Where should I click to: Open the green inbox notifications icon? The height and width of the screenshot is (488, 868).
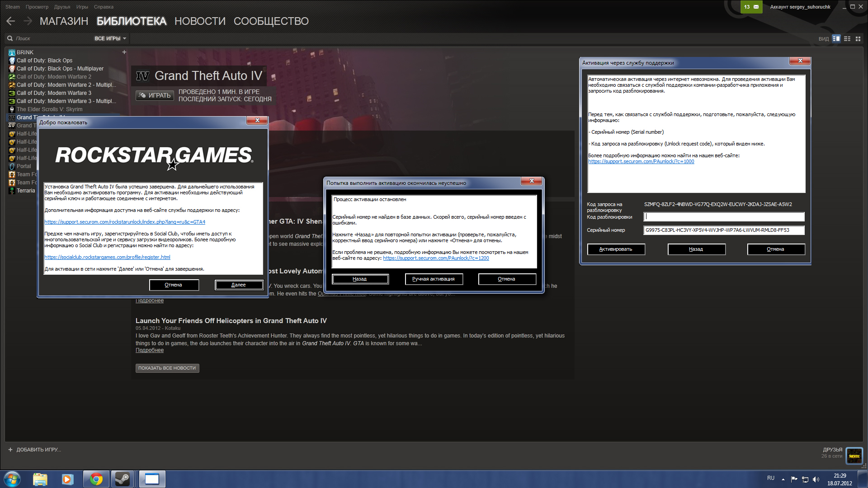[751, 7]
